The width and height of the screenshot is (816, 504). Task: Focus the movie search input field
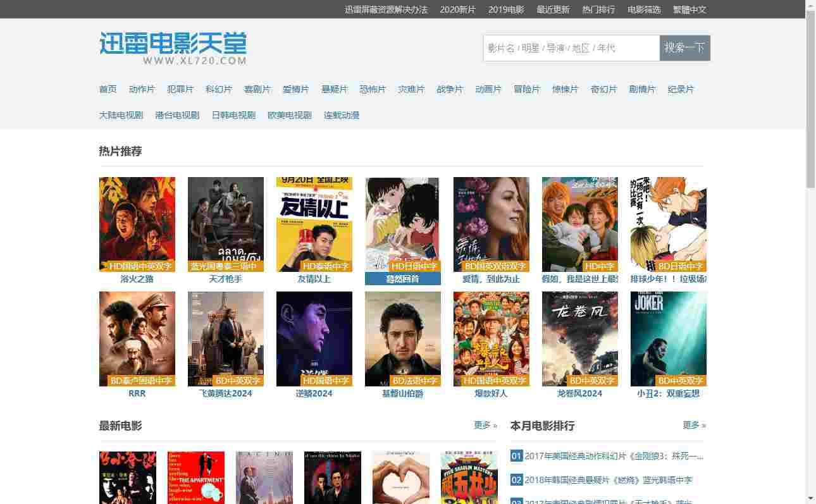571,48
